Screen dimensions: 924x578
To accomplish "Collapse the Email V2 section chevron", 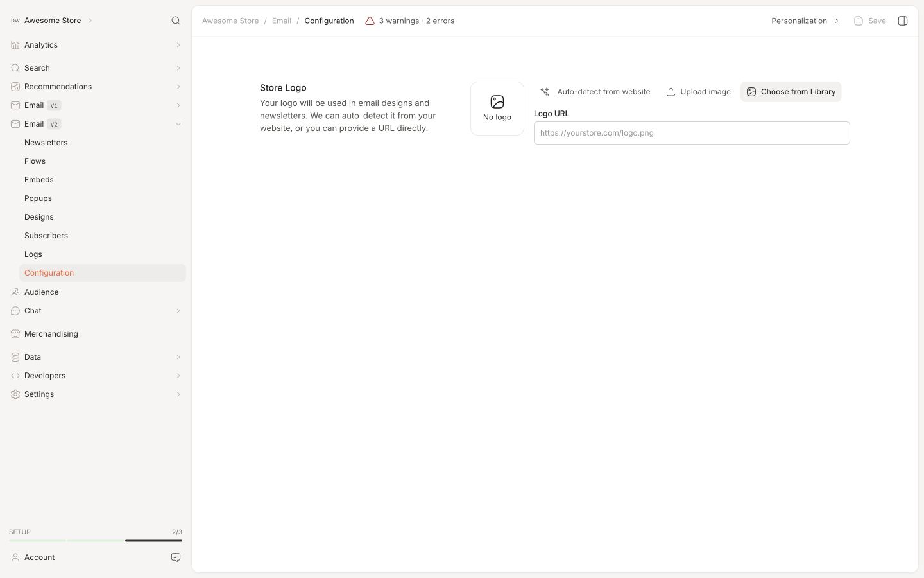I will [x=178, y=124].
